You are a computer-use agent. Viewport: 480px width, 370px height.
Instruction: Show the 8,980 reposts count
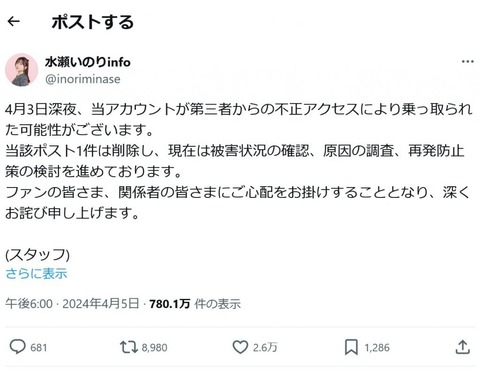coord(154,348)
